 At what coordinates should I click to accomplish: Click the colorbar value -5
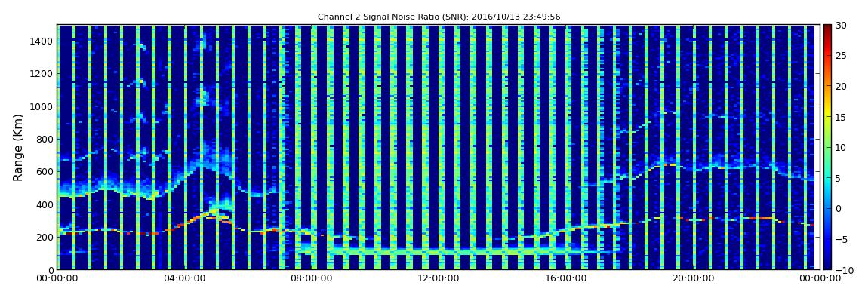tap(842, 239)
